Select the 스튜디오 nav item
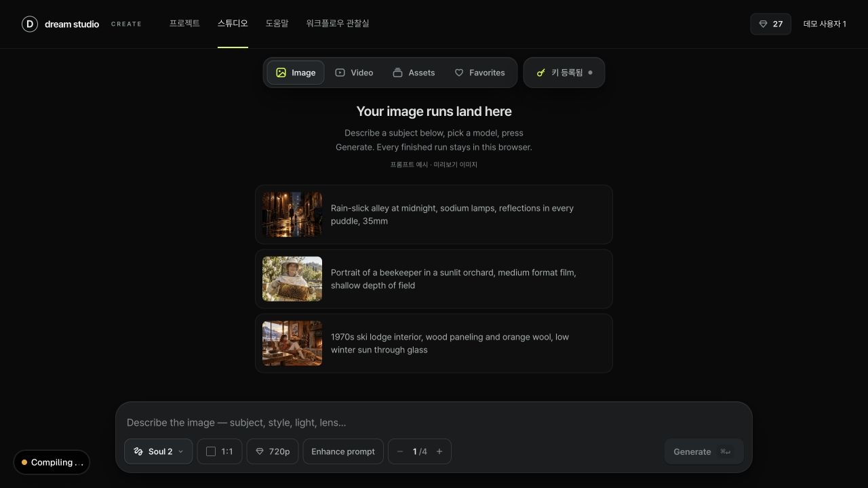The height and width of the screenshot is (488, 868). tap(233, 23)
